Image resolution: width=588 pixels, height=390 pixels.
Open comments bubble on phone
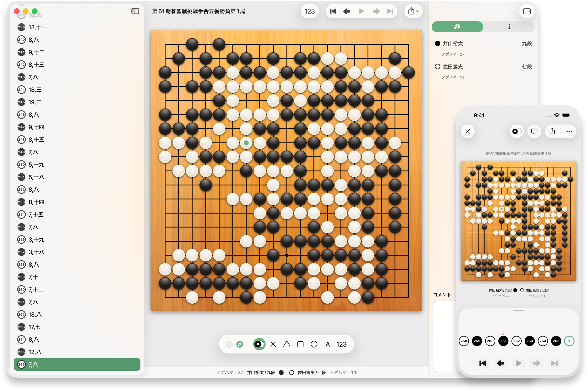coord(534,131)
